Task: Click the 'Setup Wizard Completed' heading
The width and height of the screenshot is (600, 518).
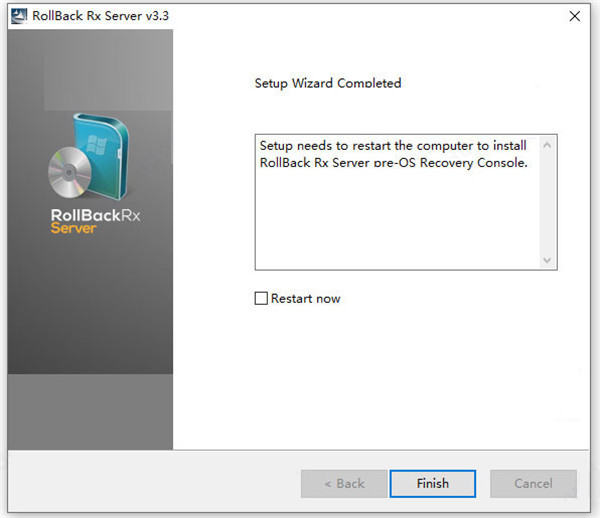Action: click(x=328, y=83)
